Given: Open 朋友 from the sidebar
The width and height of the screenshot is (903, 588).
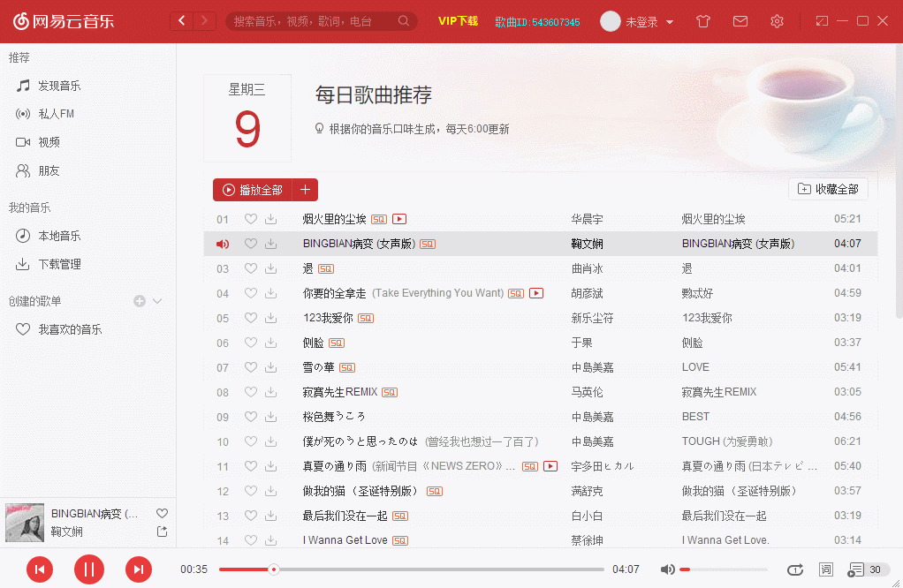Looking at the screenshot, I should click(x=49, y=170).
